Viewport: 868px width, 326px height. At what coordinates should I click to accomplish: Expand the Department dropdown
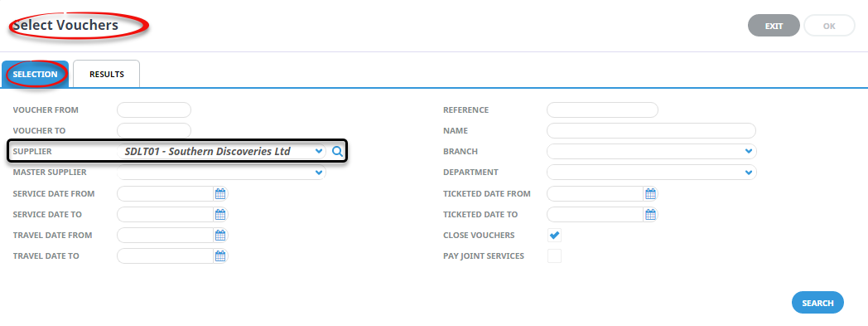[x=652, y=173]
